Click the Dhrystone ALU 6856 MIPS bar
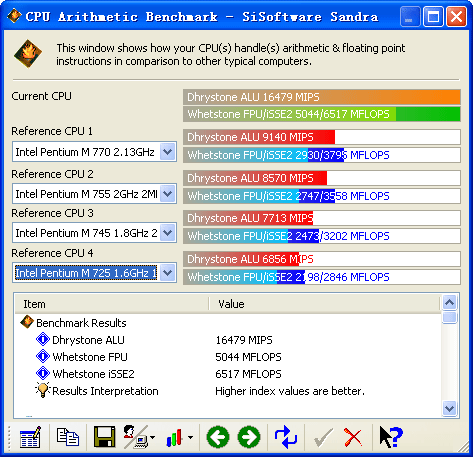The height and width of the screenshot is (457, 473). [322, 259]
